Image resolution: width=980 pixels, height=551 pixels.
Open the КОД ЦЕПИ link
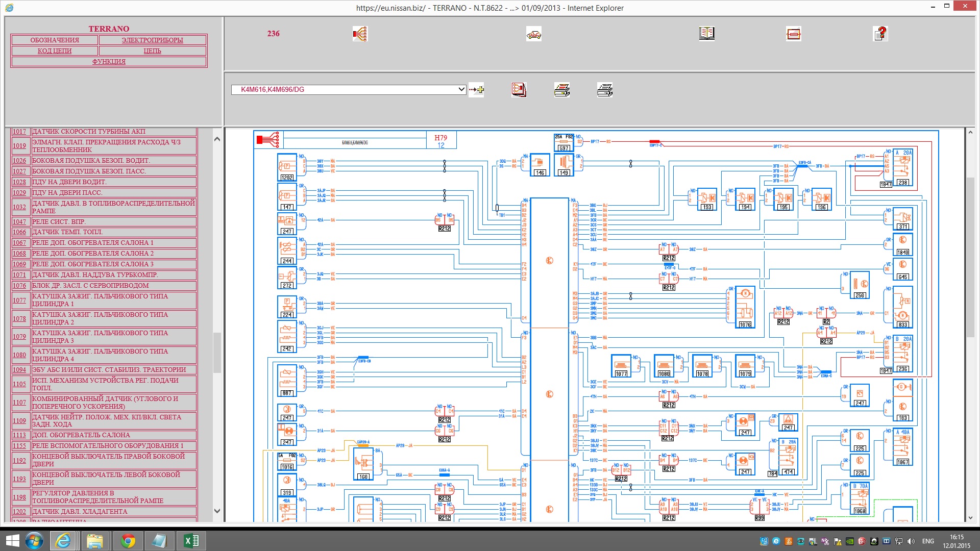click(x=55, y=51)
